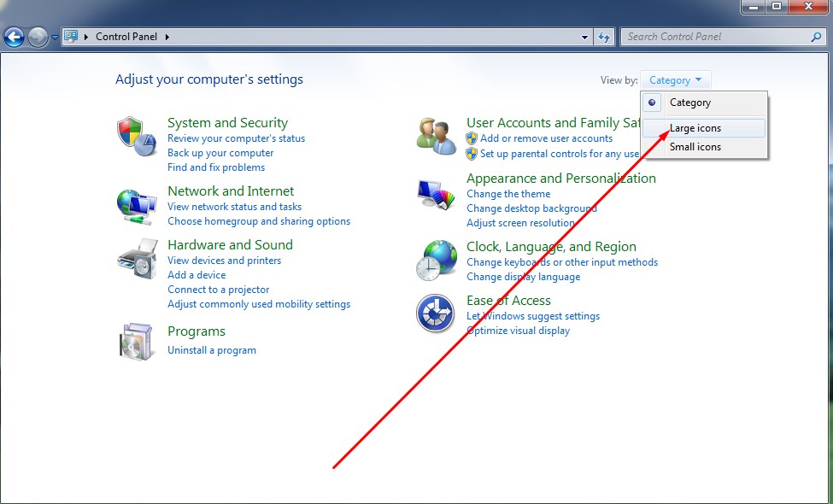Choose Large icons from the menu
The image size is (833, 504).
coord(704,128)
